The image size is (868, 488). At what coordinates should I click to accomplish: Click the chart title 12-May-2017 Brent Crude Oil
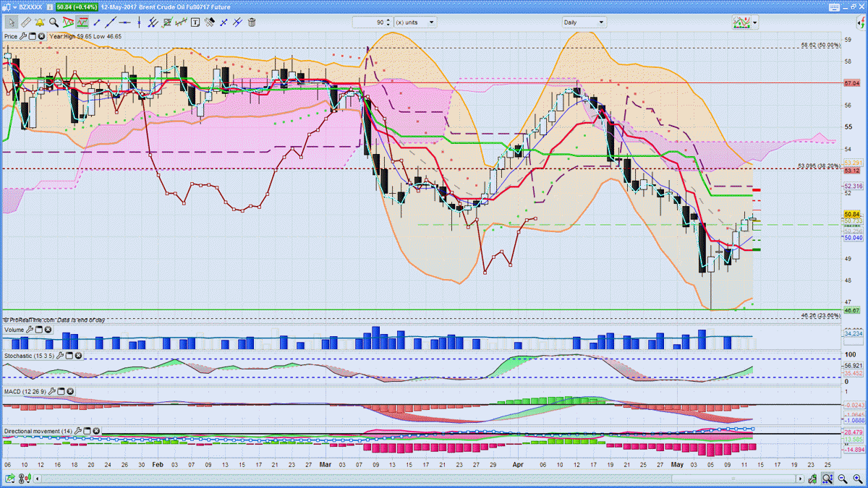pyautogui.click(x=166, y=7)
